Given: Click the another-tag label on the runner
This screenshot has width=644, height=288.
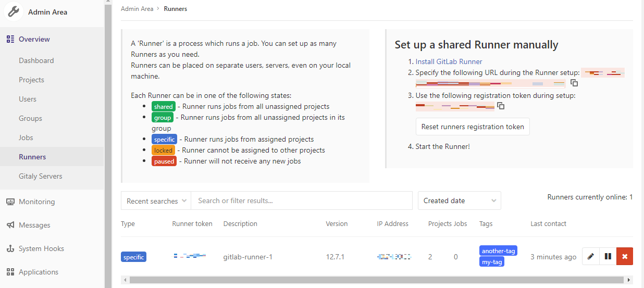Looking at the screenshot, I should tap(498, 251).
